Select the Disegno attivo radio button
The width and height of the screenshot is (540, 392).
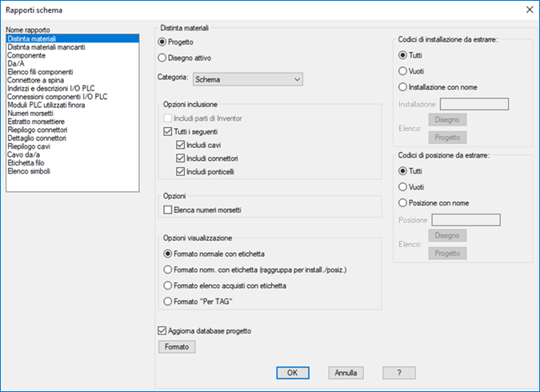(164, 58)
